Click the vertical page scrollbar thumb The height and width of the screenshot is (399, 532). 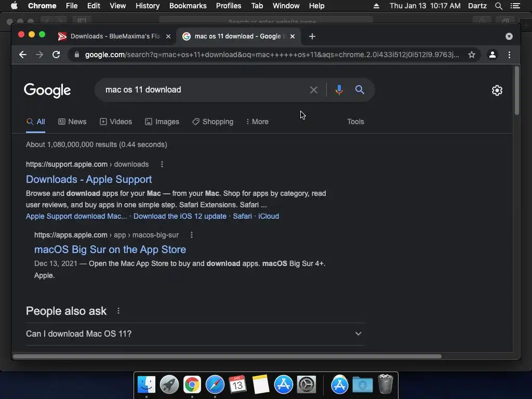(x=517, y=90)
